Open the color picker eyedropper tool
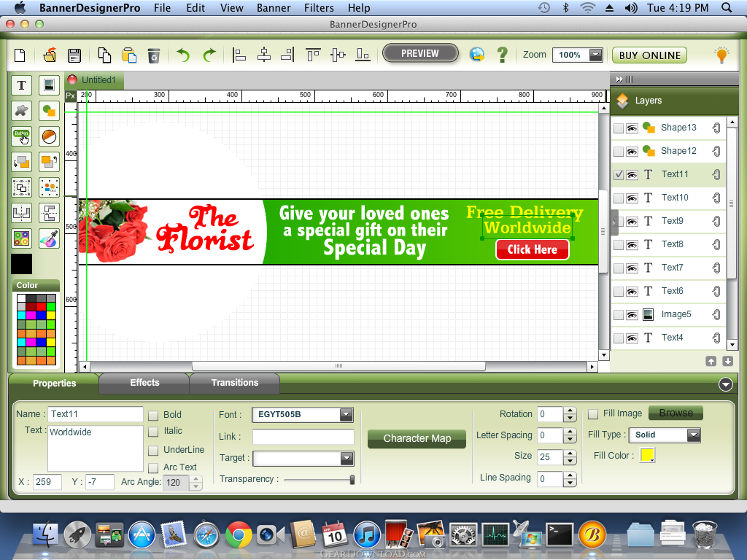 pyautogui.click(x=49, y=238)
